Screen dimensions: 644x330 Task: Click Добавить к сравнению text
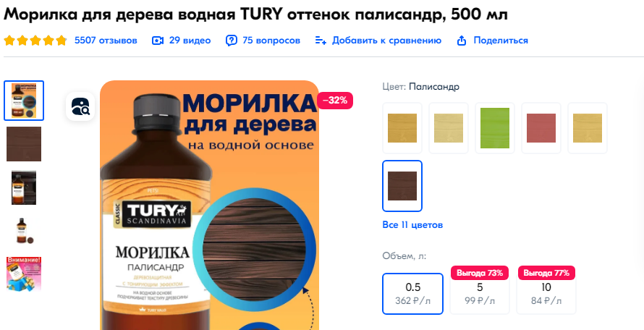coord(386,41)
